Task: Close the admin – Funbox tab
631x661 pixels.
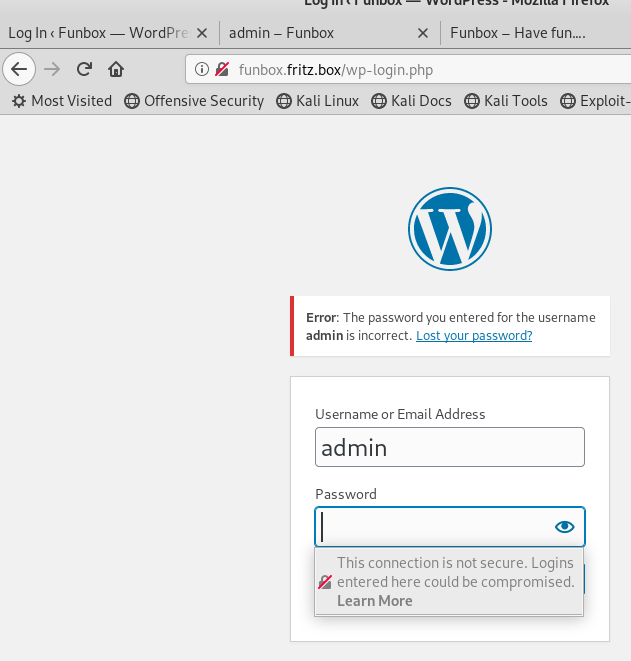Action: (423, 33)
